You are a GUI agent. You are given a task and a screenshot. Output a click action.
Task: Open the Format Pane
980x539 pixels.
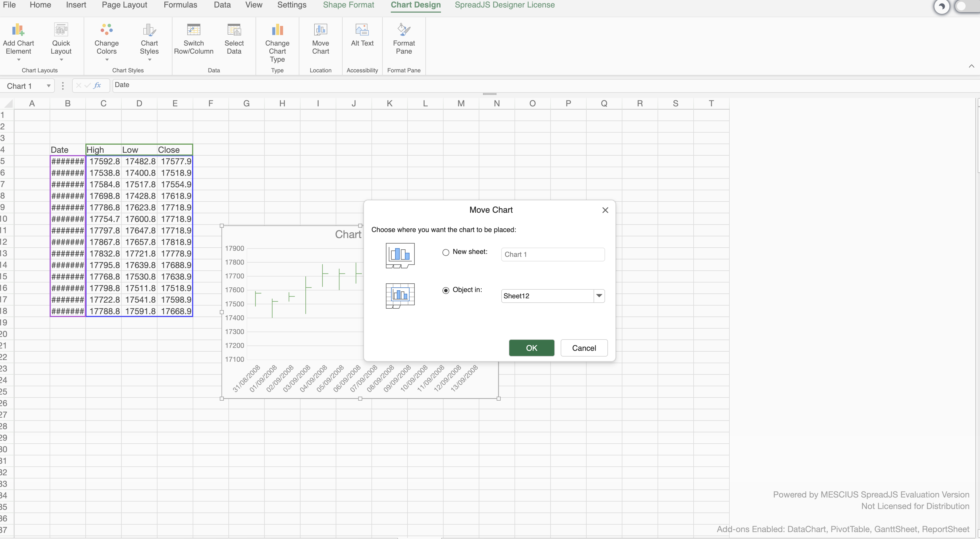click(404, 30)
